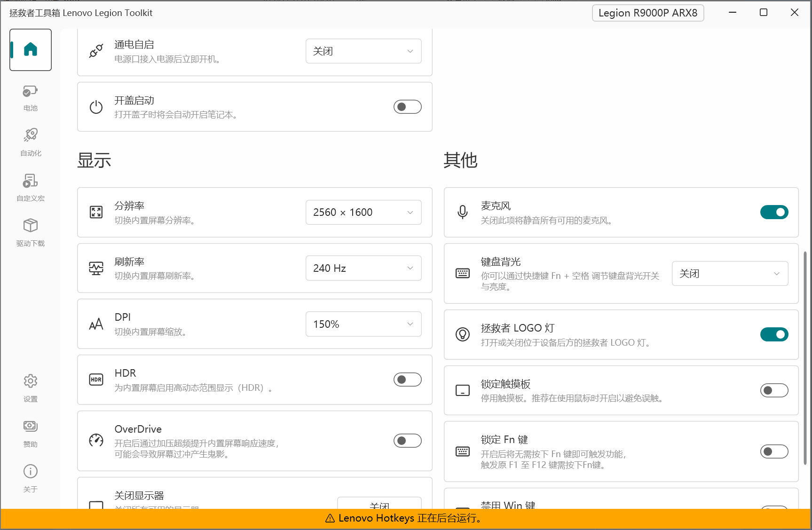Enable the OverDrive switch
Image resolution: width=812 pixels, height=530 pixels.
click(x=408, y=441)
